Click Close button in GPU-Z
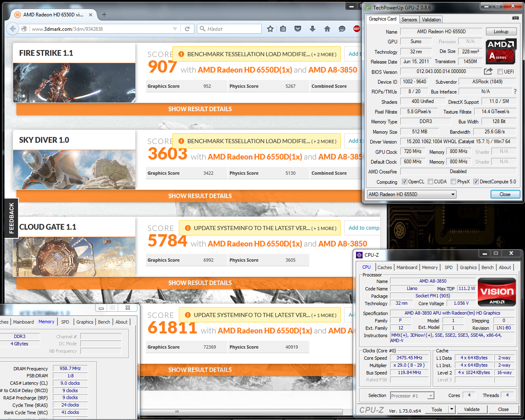The height and width of the screenshot is (420, 525). [505, 194]
